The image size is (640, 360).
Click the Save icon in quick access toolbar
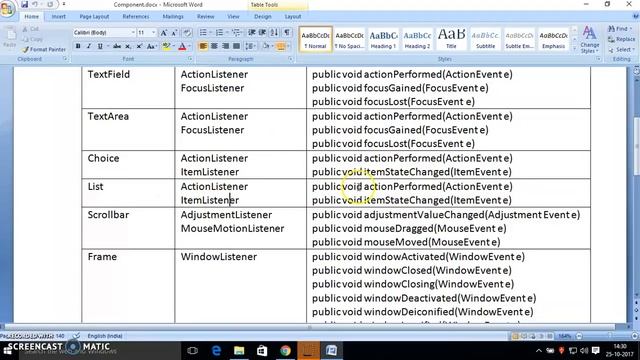[x=24, y=4]
